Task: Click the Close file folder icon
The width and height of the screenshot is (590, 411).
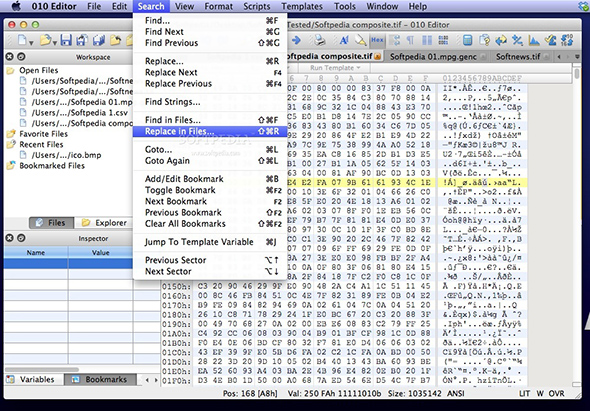Action: click(116, 40)
